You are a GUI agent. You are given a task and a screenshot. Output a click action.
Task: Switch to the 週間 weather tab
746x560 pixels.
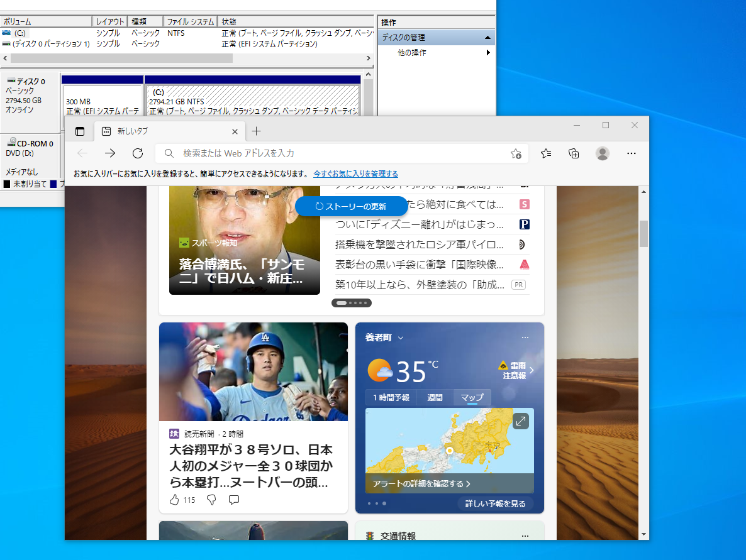(435, 397)
